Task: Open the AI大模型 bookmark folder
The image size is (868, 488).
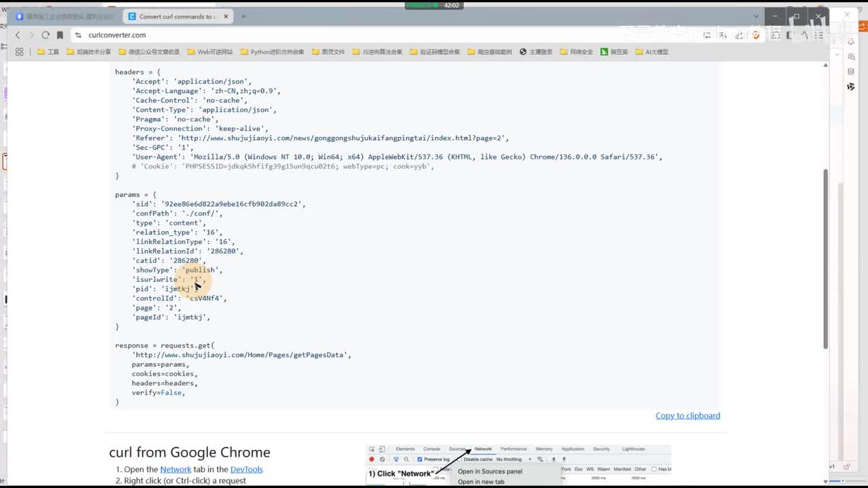Action: (x=652, y=52)
